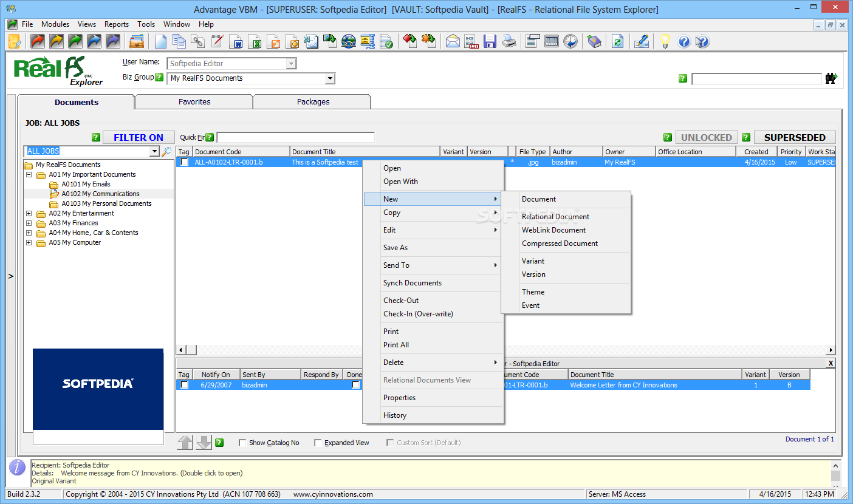Create a new Word document from toolbar
Viewport: 853px width, 504px height.
tap(236, 41)
